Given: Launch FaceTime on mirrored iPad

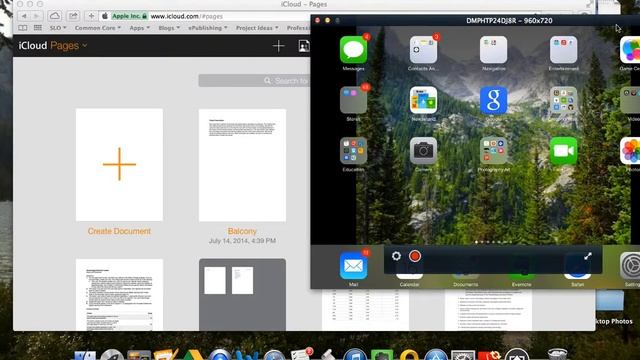Looking at the screenshot, I should coord(563,151).
